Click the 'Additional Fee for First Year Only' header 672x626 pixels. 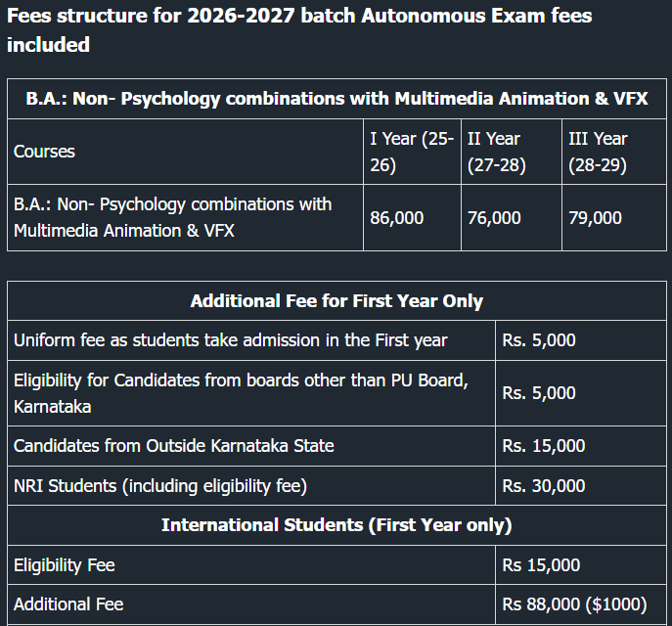(336, 301)
